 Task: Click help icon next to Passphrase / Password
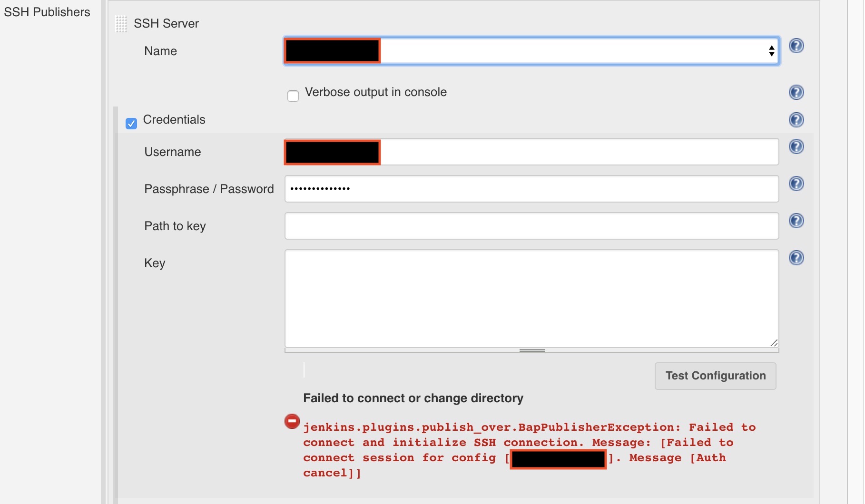pos(796,184)
